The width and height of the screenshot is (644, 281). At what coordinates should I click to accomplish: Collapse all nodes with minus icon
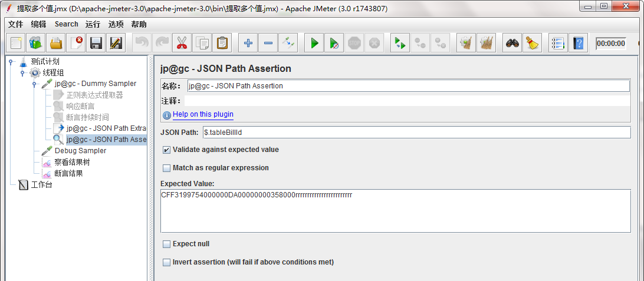click(268, 42)
